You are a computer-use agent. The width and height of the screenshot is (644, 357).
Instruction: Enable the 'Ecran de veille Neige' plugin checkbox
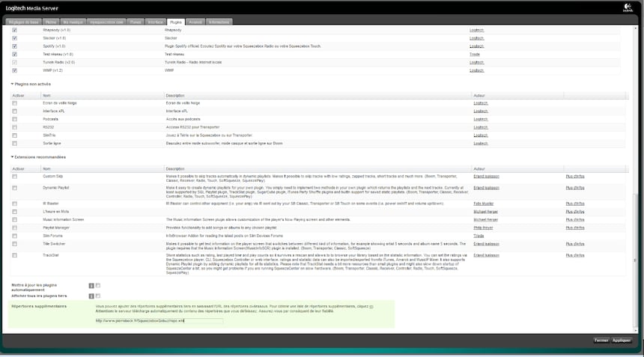coord(15,103)
